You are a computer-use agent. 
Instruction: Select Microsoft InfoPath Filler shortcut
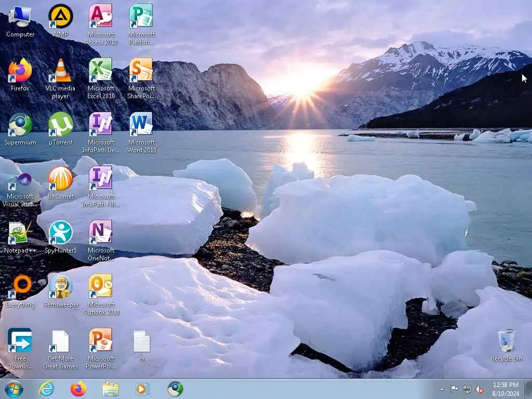tap(101, 187)
